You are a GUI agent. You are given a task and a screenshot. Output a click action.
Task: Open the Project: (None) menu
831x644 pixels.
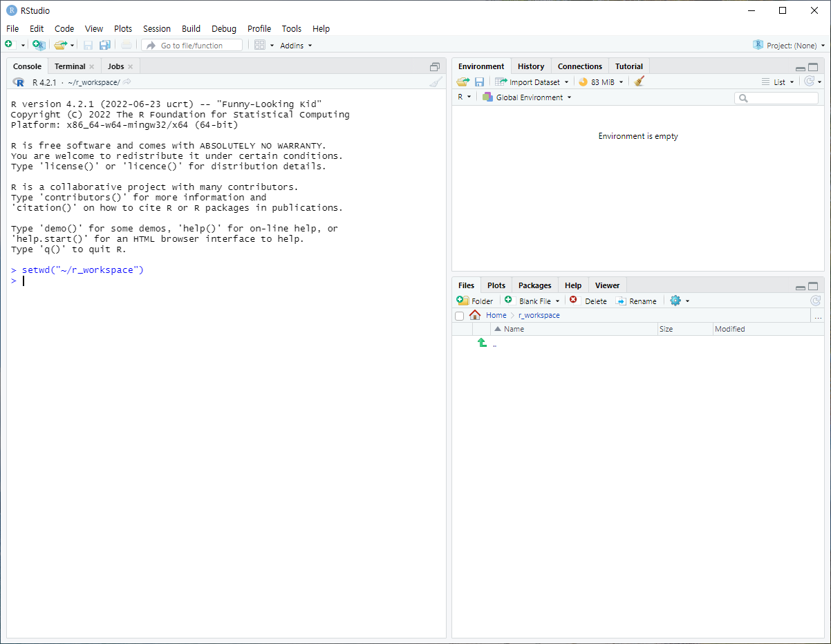790,46
